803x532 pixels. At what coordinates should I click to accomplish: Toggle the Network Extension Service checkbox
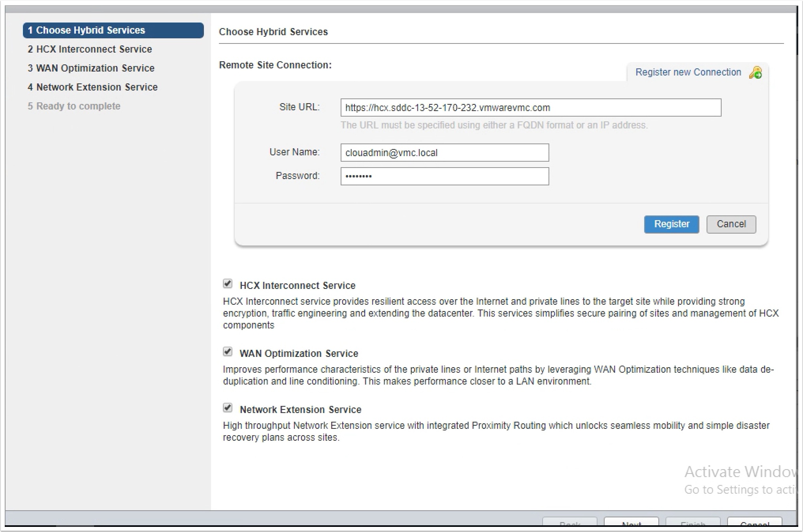tap(228, 408)
